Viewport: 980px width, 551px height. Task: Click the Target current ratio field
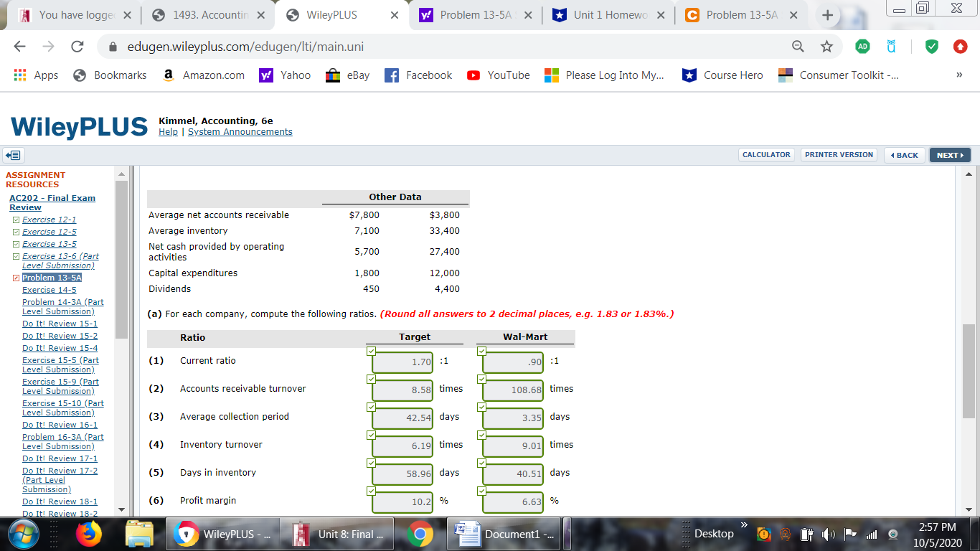[402, 362]
